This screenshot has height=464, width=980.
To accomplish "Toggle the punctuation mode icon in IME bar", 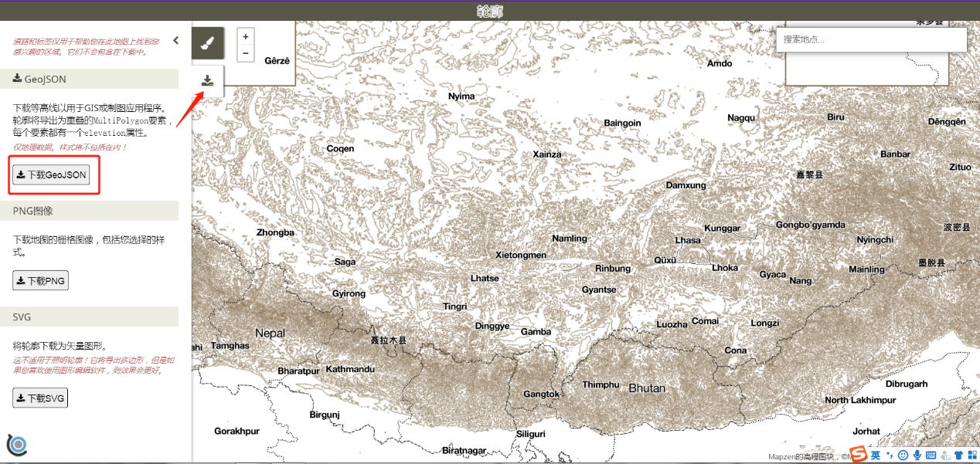I will [889, 456].
